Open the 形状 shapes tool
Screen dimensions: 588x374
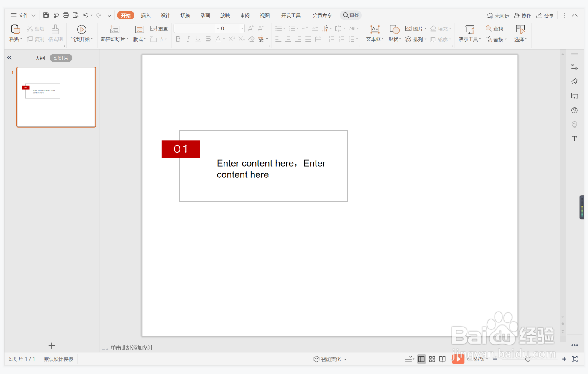394,29
